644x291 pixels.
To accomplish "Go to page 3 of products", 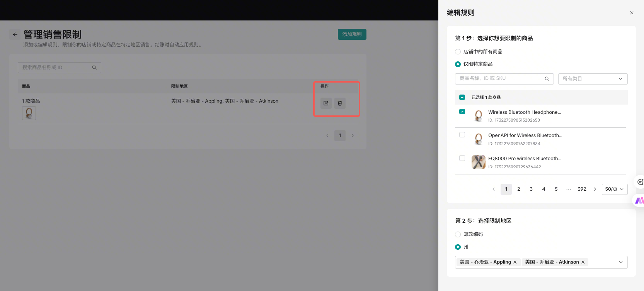I will (531, 189).
